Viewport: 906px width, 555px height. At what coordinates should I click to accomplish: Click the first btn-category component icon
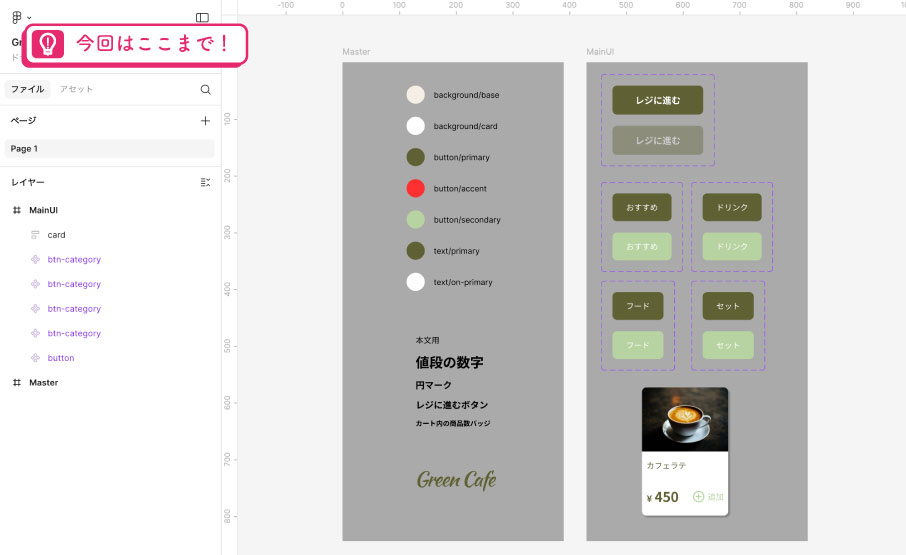click(35, 259)
